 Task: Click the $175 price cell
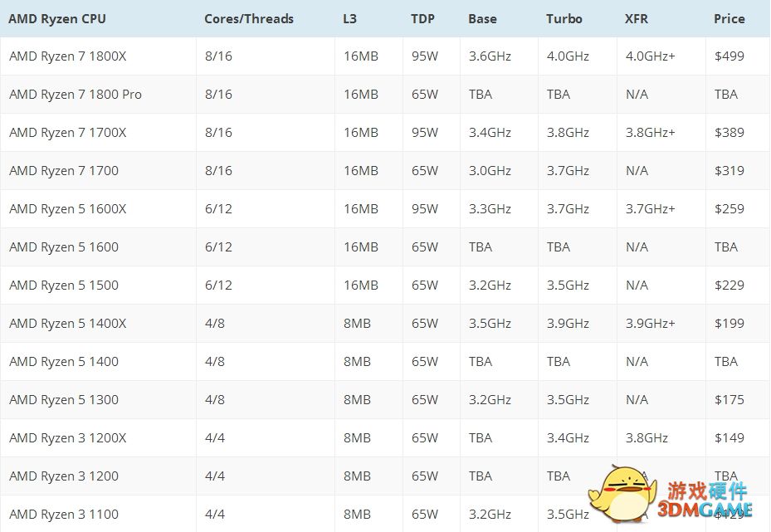point(730,400)
